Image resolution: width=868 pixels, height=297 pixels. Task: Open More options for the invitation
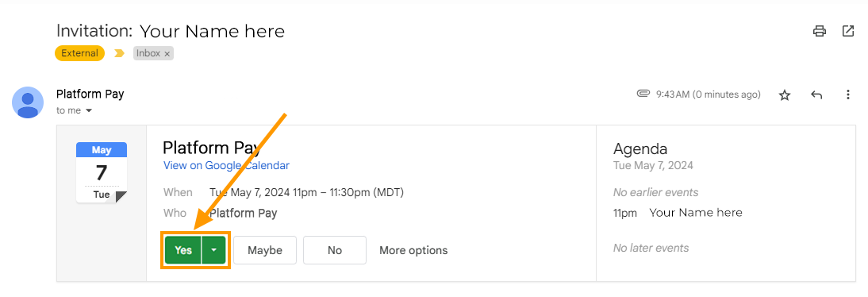pyautogui.click(x=413, y=250)
